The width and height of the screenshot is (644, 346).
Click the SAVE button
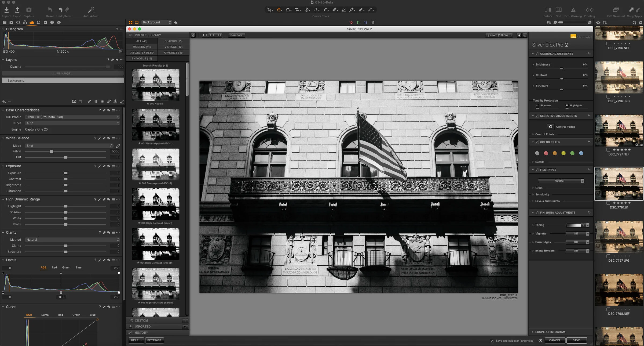tap(576, 340)
